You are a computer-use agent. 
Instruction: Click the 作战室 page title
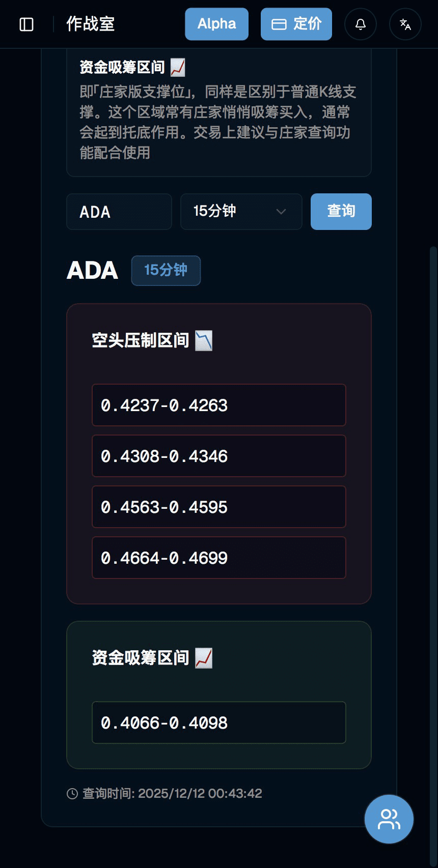91,24
